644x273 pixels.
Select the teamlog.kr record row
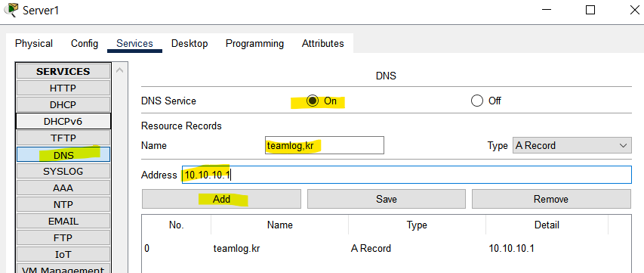tap(387, 248)
